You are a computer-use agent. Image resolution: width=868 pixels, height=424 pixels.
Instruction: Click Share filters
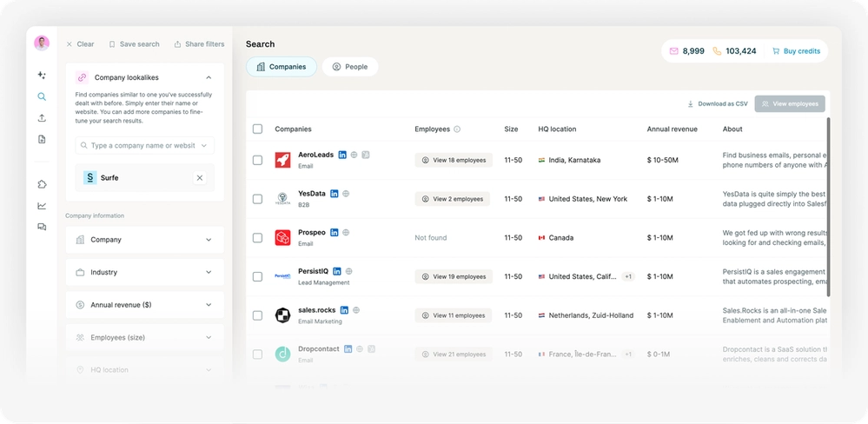click(199, 44)
